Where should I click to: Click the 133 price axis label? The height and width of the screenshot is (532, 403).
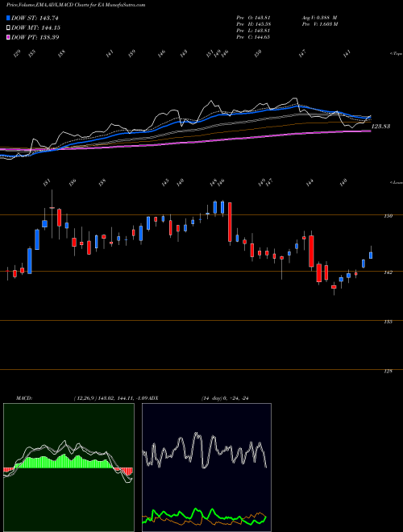point(390,322)
